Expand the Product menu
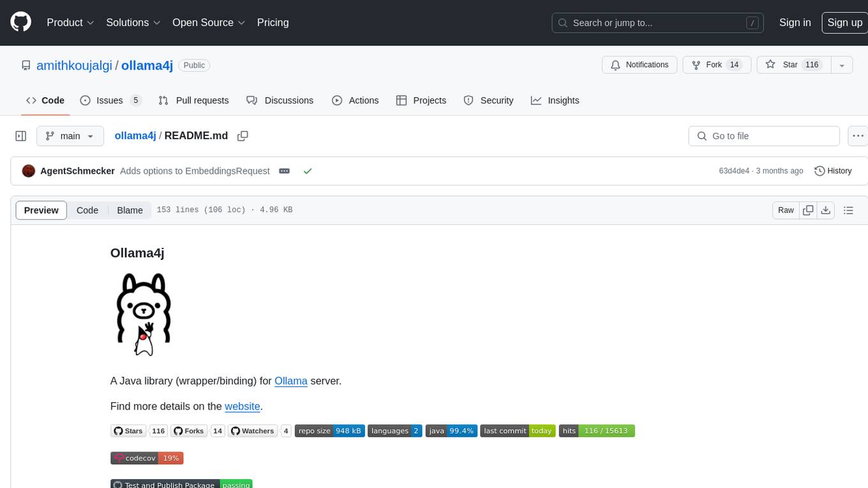This screenshot has width=868, height=488. pyautogui.click(x=70, y=22)
